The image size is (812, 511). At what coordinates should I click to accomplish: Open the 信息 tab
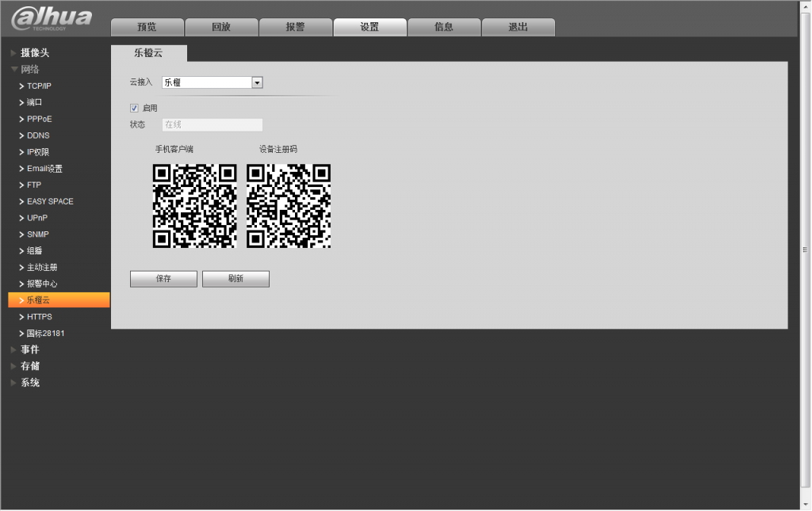click(444, 27)
